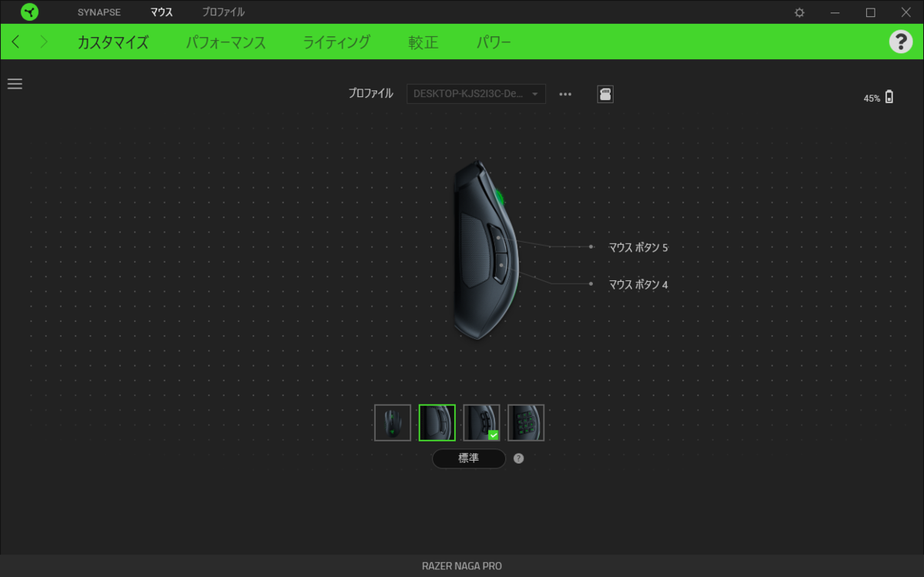Open settings gear icon

[799, 12]
